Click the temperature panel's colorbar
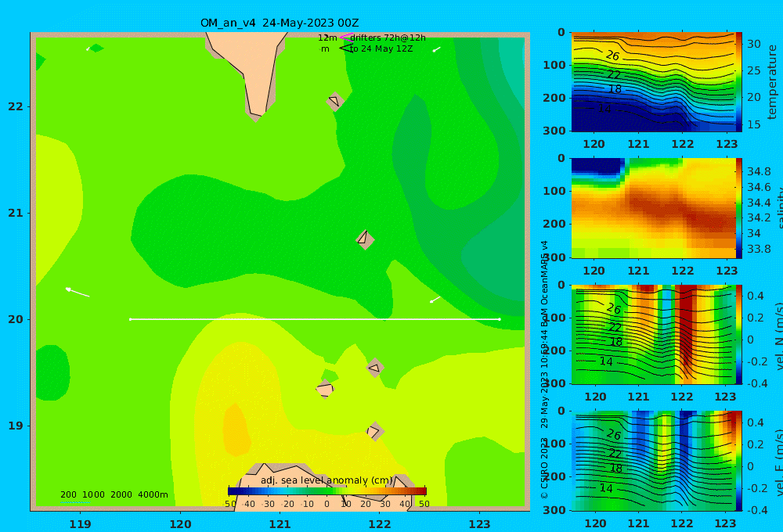783x532 pixels. 739,82
